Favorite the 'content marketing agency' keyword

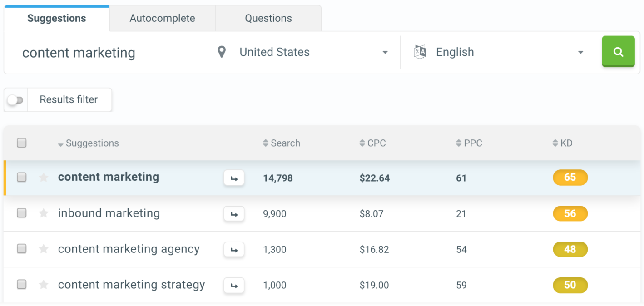pos(44,249)
